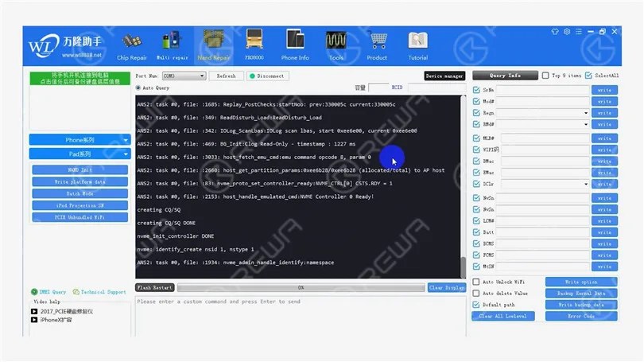The width and height of the screenshot is (644, 362).
Task: Click log line "nvme_init_controller DONE"
Action: click(176, 236)
